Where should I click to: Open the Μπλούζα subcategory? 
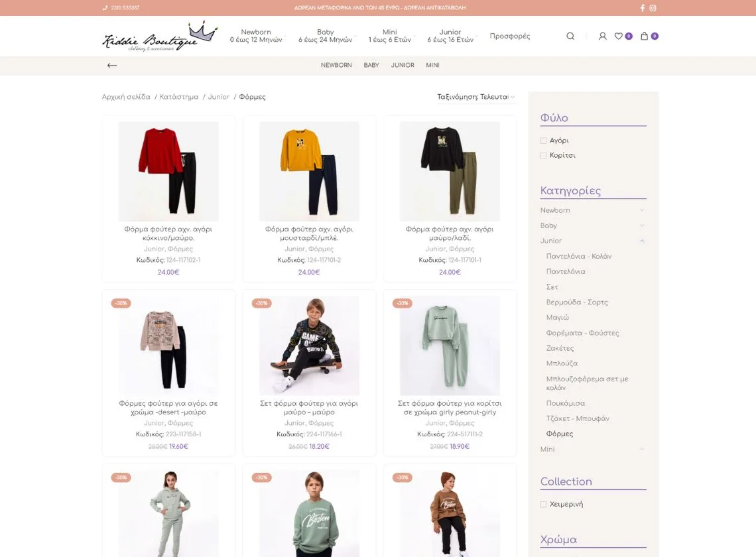pos(562,363)
